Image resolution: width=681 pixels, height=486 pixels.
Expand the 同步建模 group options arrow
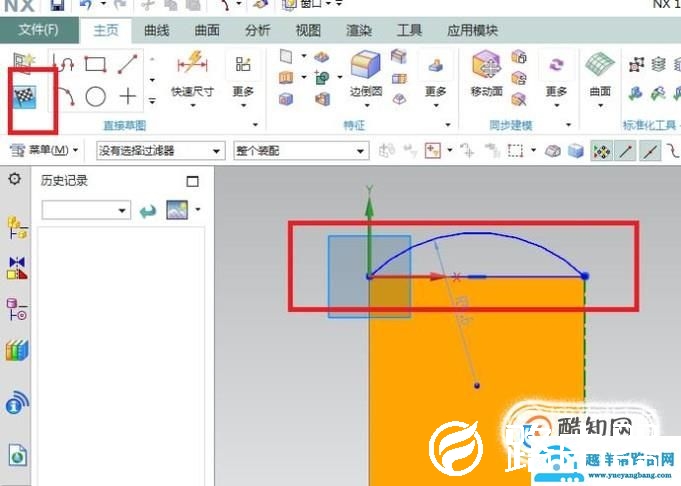click(x=568, y=125)
